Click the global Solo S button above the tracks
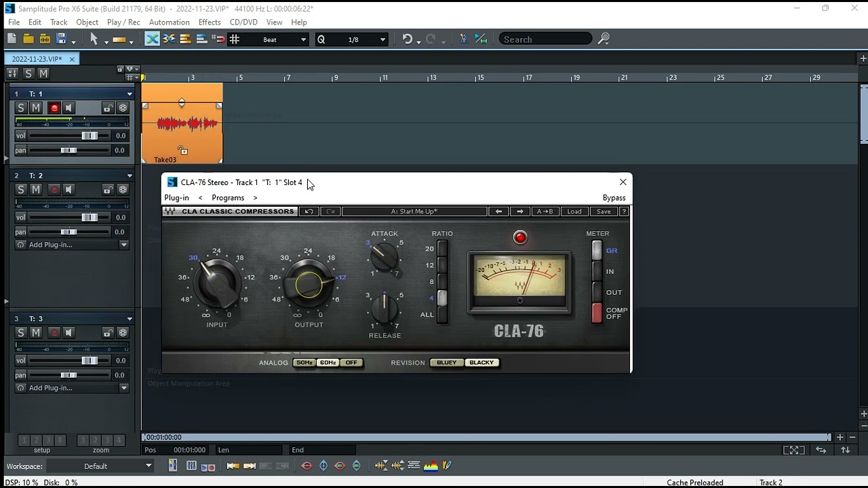Image resolution: width=868 pixels, height=488 pixels. click(x=28, y=73)
